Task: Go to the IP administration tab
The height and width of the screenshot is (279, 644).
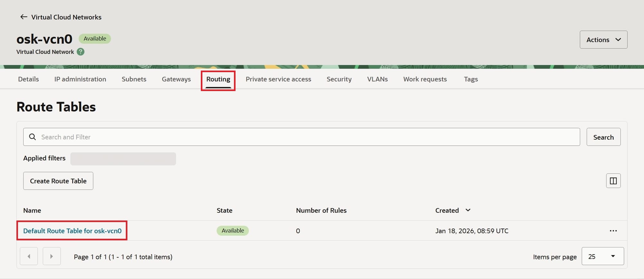Action: tap(80, 79)
